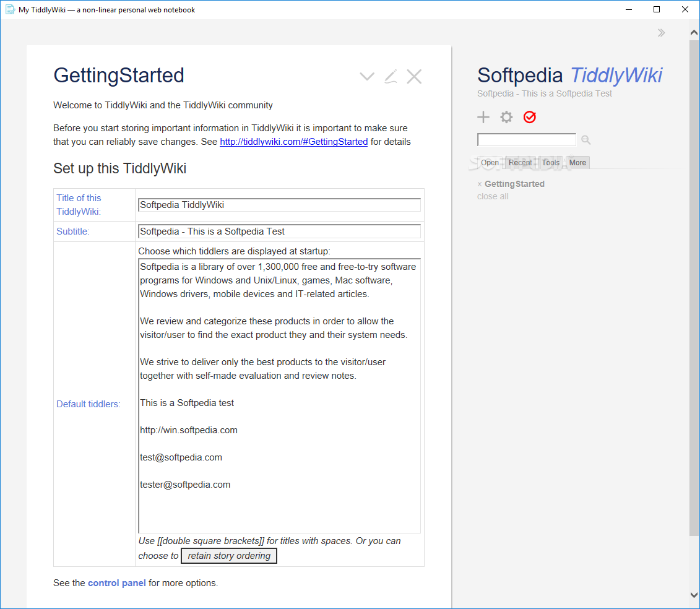Viewport: 700px width, 609px height.
Task: Focus the title field with Softpedia TiddlyWiki
Action: tap(280, 205)
